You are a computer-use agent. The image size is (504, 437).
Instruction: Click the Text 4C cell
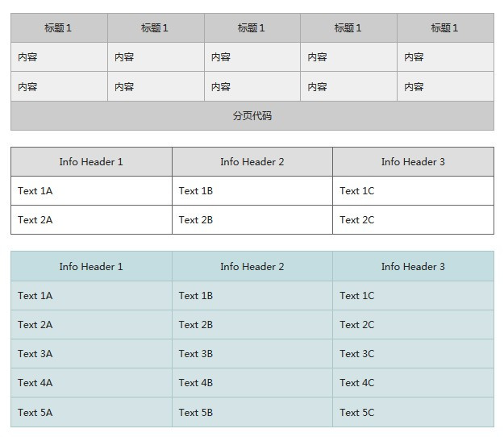[357, 383]
